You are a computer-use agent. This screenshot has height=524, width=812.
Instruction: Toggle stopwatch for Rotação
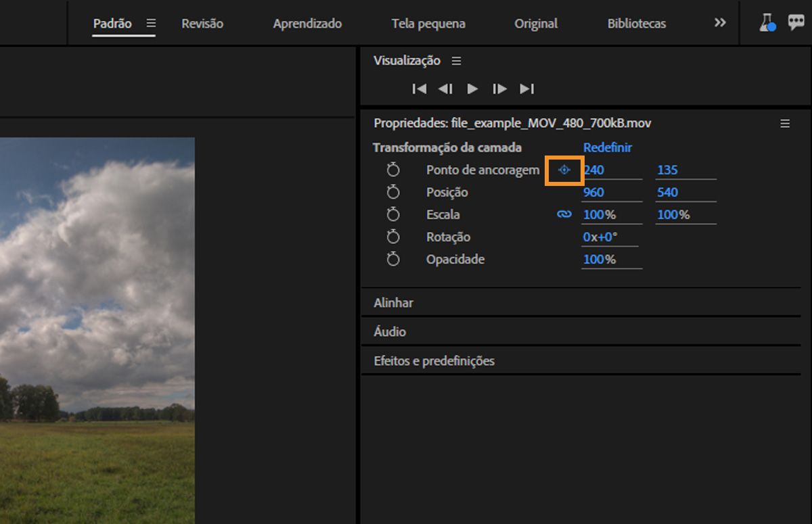point(393,237)
